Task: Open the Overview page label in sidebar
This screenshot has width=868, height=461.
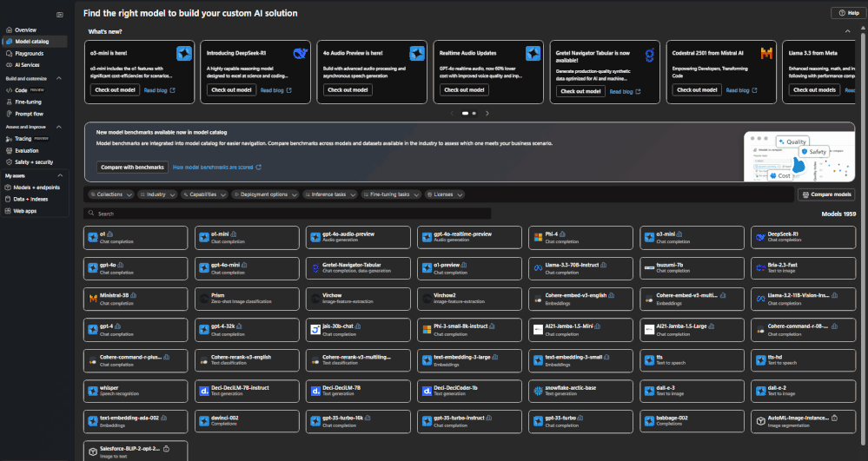Action: tap(25, 30)
